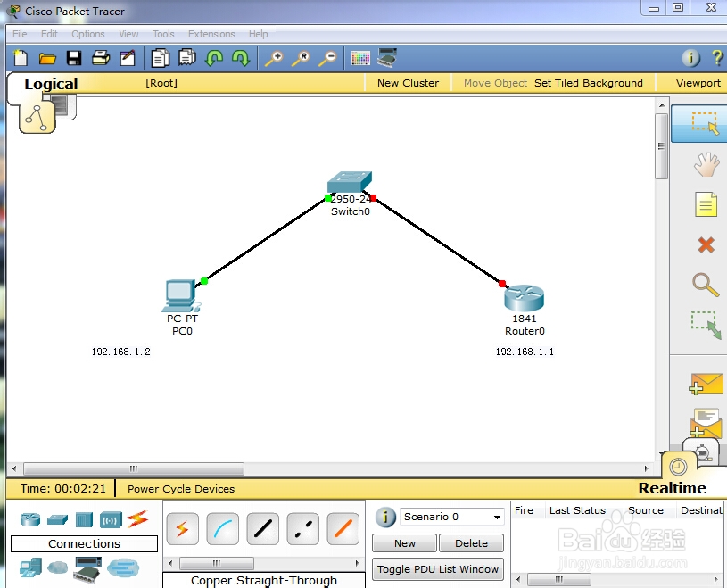Open the Custom Devices Dialog icon
This screenshot has width=727, height=588.
click(387, 57)
